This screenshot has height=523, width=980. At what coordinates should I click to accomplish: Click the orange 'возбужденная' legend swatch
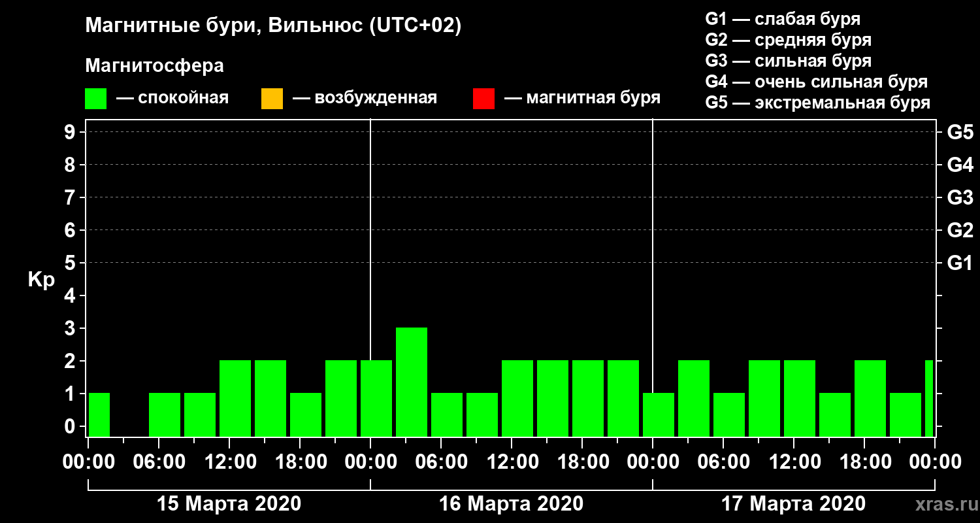tap(272, 99)
